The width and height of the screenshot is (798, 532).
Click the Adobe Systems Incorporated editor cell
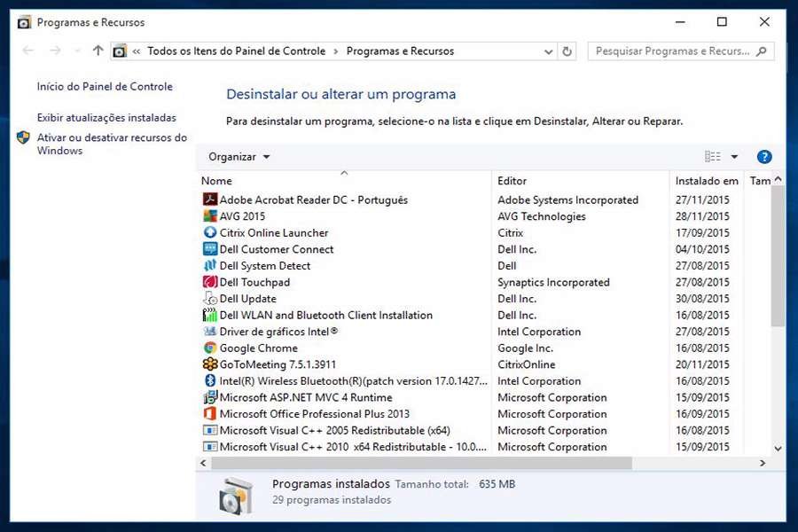click(x=567, y=200)
